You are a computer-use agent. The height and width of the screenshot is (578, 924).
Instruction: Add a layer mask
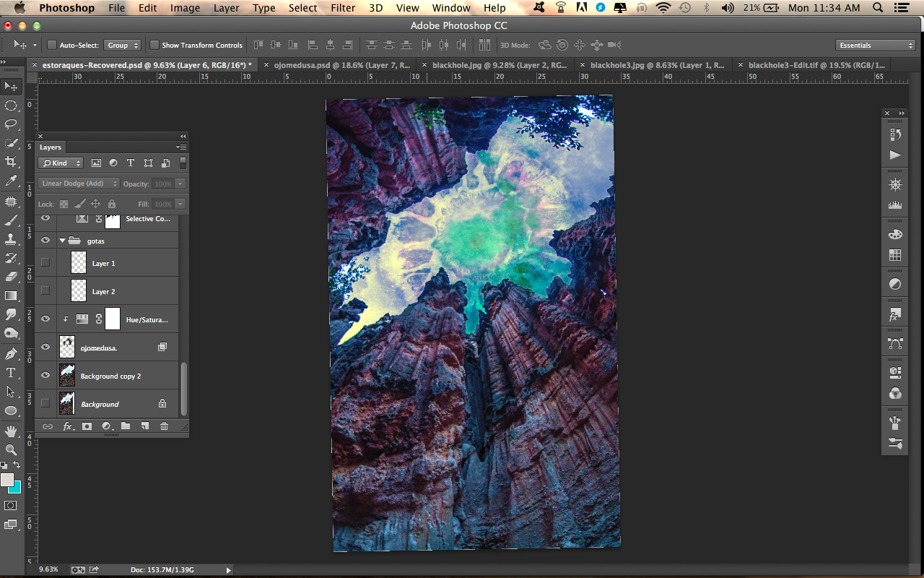click(87, 426)
